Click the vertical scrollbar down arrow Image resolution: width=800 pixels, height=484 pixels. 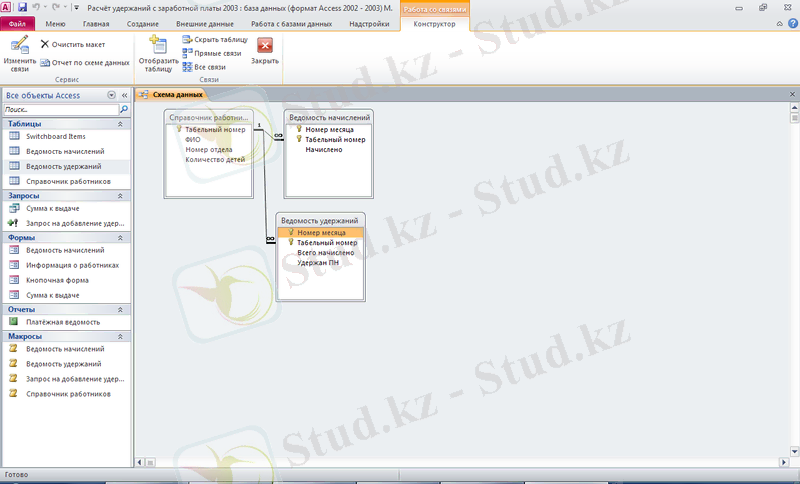[794, 451]
